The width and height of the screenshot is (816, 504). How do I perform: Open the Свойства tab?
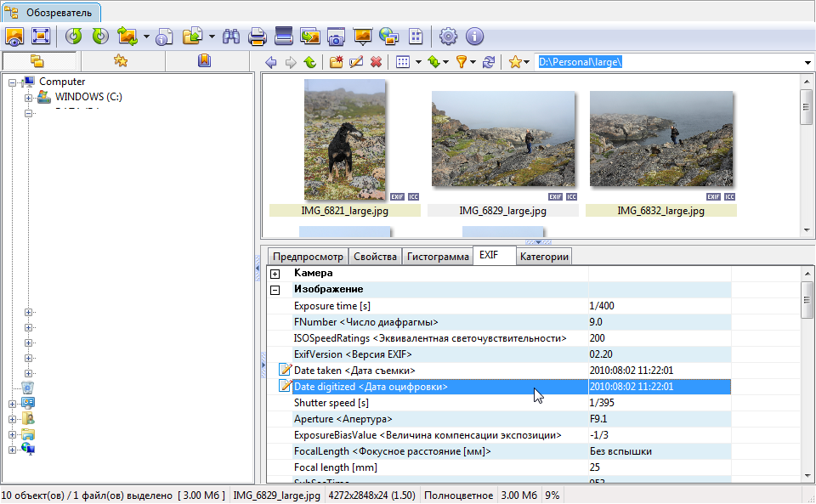click(x=375, y=257)
